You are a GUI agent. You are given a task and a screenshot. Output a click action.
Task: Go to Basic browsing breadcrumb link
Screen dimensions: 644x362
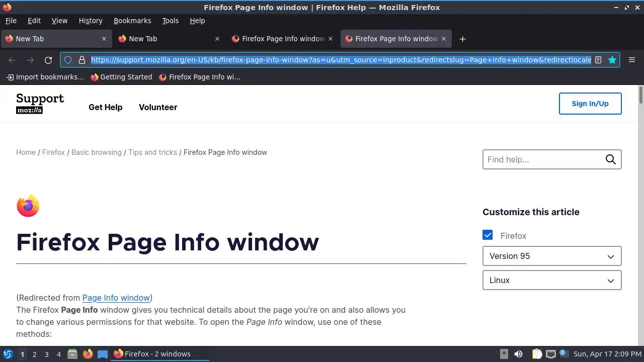click(x=97, y=152)
